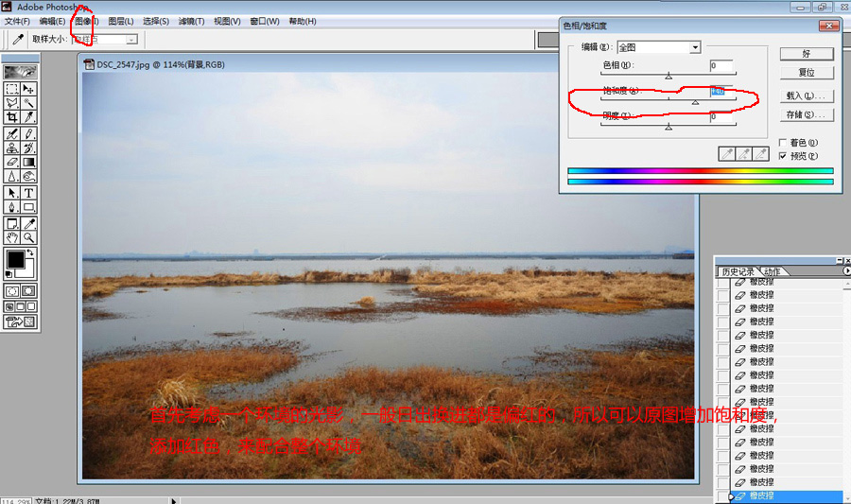
Task: Click the 存储(S)... save button
Action: coord(807,115)
